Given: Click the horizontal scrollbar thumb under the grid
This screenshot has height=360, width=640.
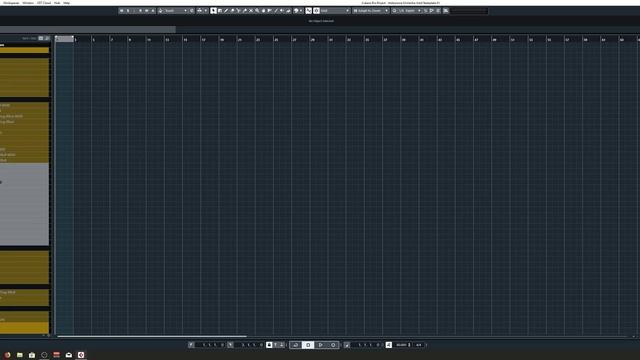Looking at the screenshot, I should pyautogui.click(x=152, y=336).
